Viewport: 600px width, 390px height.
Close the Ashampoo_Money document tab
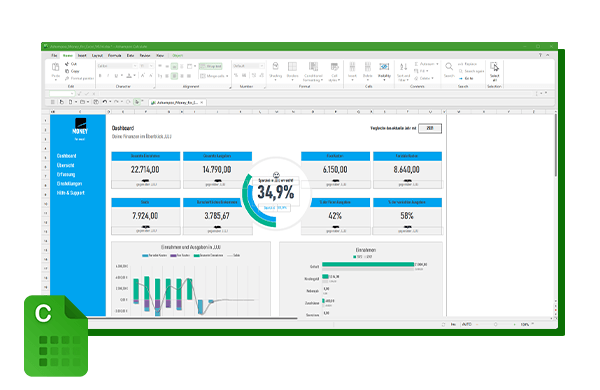[202, 103]
